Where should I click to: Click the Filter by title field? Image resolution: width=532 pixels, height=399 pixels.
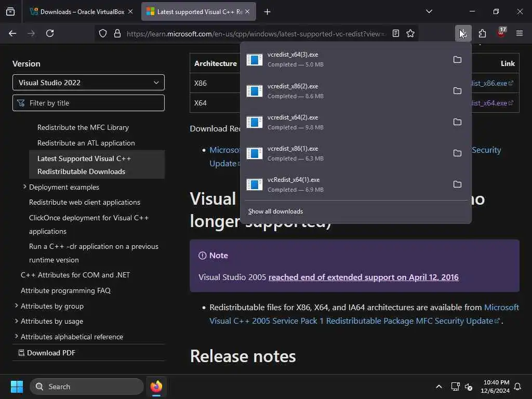pyautogui.click(x=88, y=103)
